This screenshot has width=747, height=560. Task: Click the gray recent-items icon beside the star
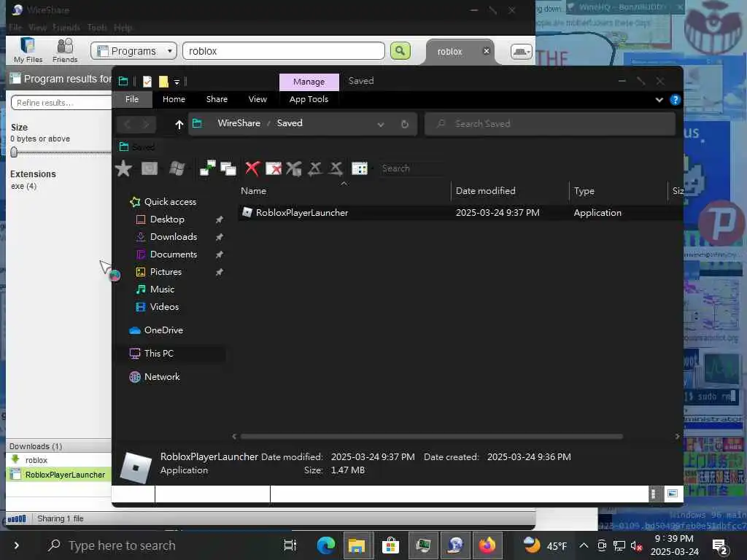[150, 168]
